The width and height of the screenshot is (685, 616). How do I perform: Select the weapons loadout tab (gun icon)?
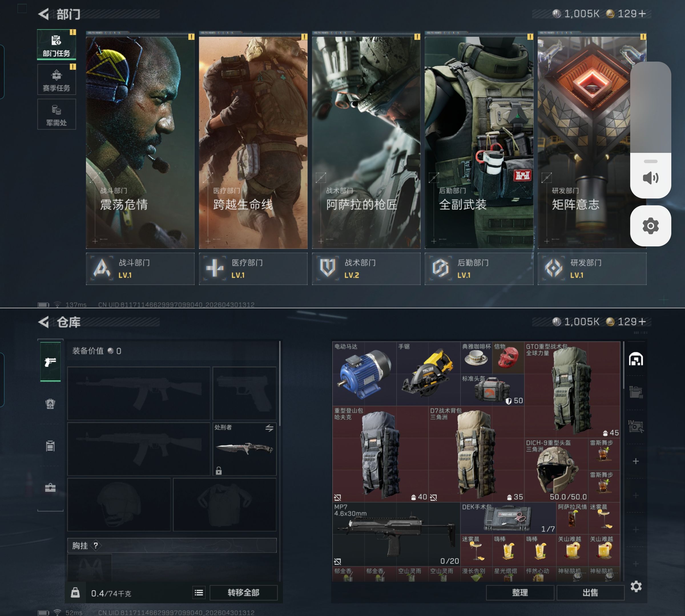coord(51,362)
